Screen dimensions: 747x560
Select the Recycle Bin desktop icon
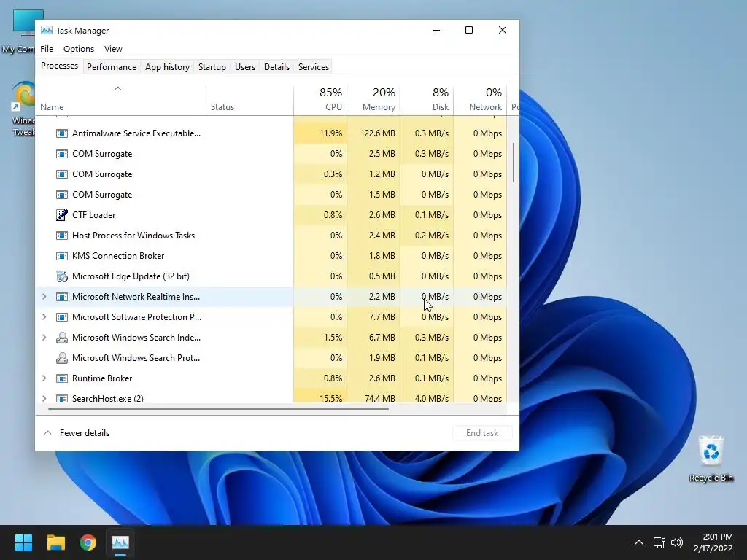point(711,459)
